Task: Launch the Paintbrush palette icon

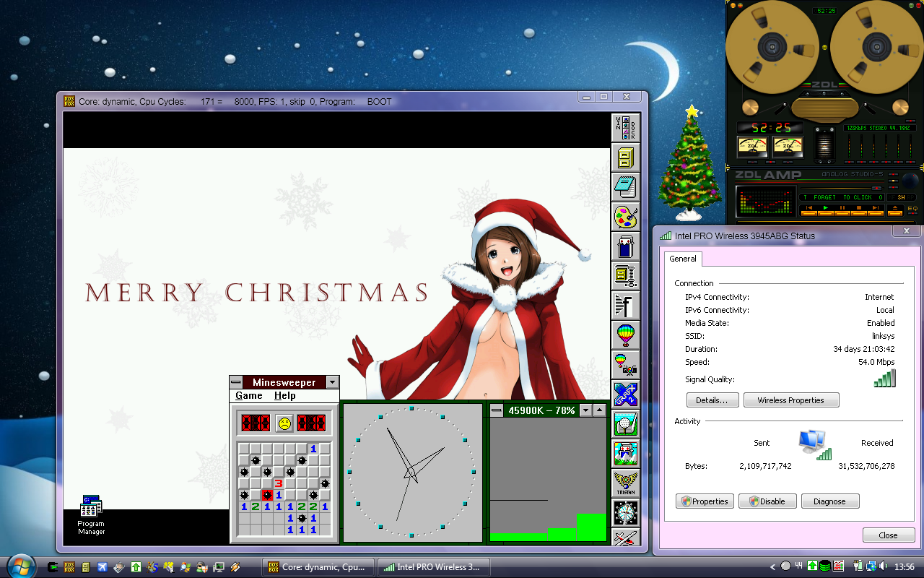Action: click(626, 217)
